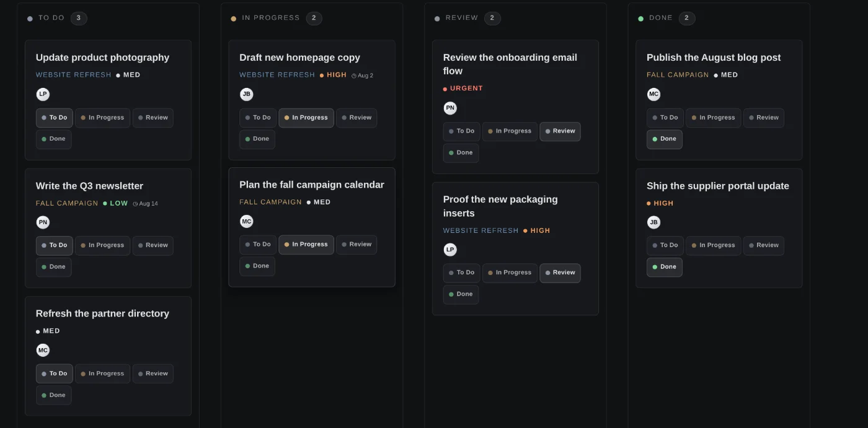Open Proof the new packaging inserts title

click(x=500, y=206)
